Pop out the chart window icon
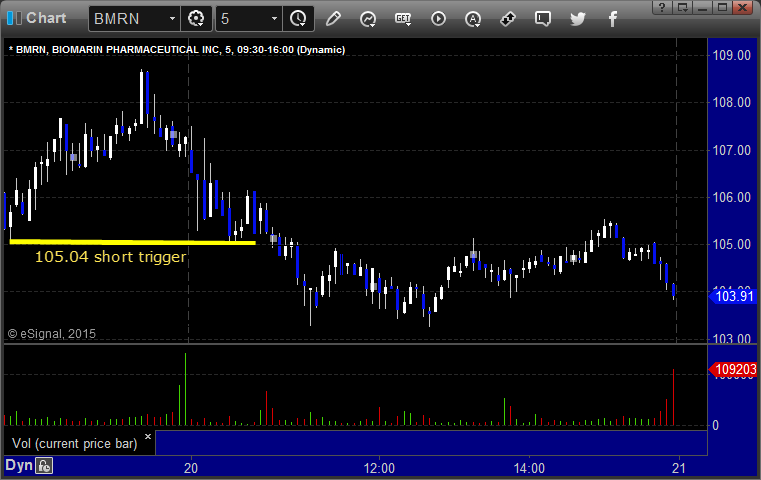This screenshot has height=480, width=761. click(683, 7)
